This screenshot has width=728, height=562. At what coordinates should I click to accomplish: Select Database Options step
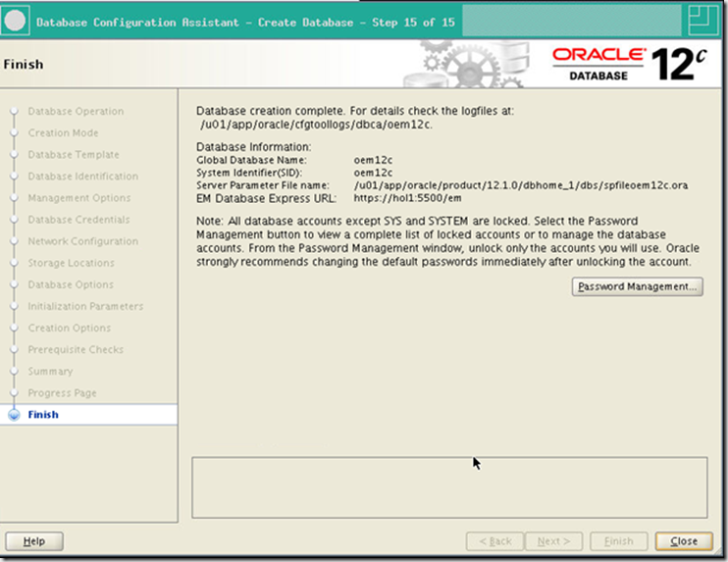click(71, 284)
